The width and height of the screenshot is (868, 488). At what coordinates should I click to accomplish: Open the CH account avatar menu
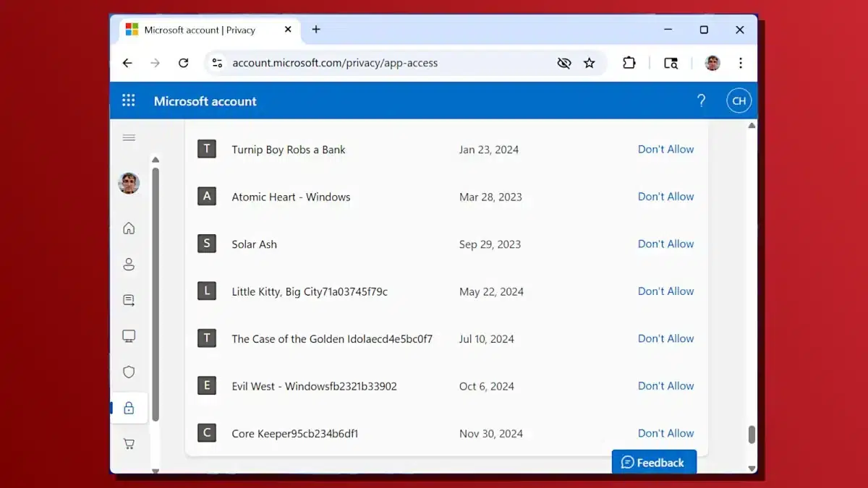[739, 100]
